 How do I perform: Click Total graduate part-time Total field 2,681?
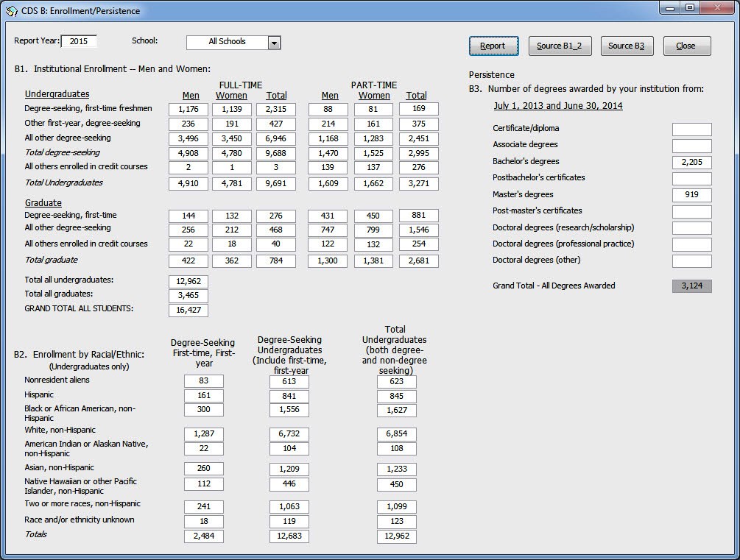click(x=419, y=261)
